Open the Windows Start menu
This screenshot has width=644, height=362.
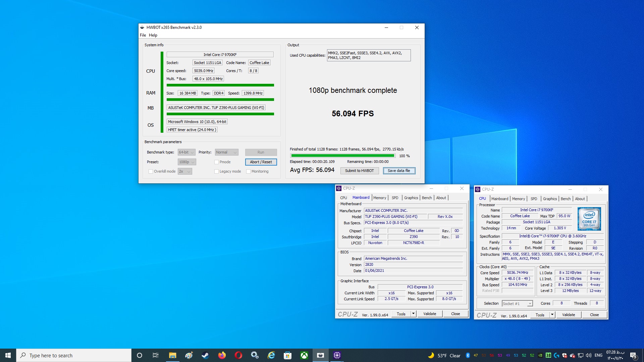(8, 355)
